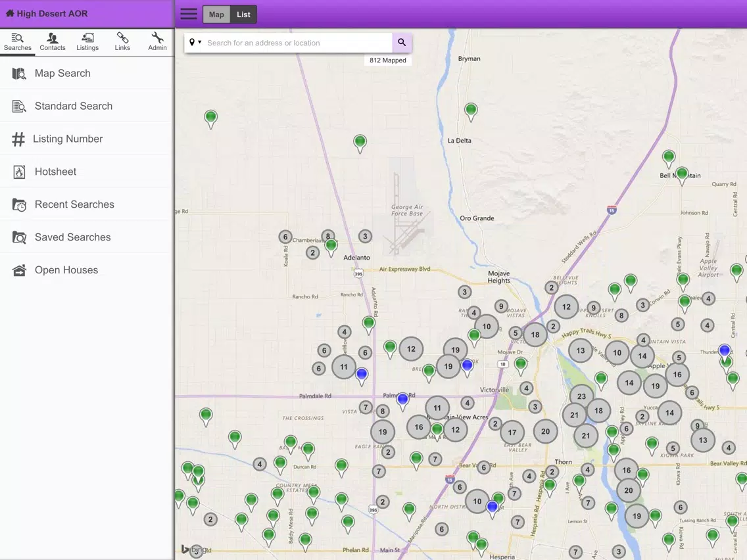Viewport: 747px width, 560px height.
Task: Open the Searches tab
Action: pyautogui.click(x=18, y=42)
